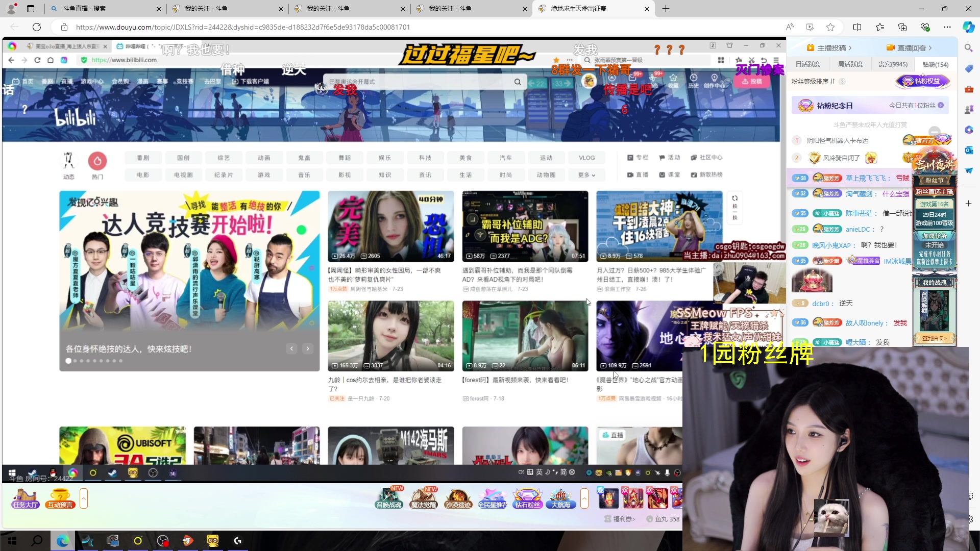Select the 绝地求生天命出征赛 browser tab

click(x=594, y=9)
